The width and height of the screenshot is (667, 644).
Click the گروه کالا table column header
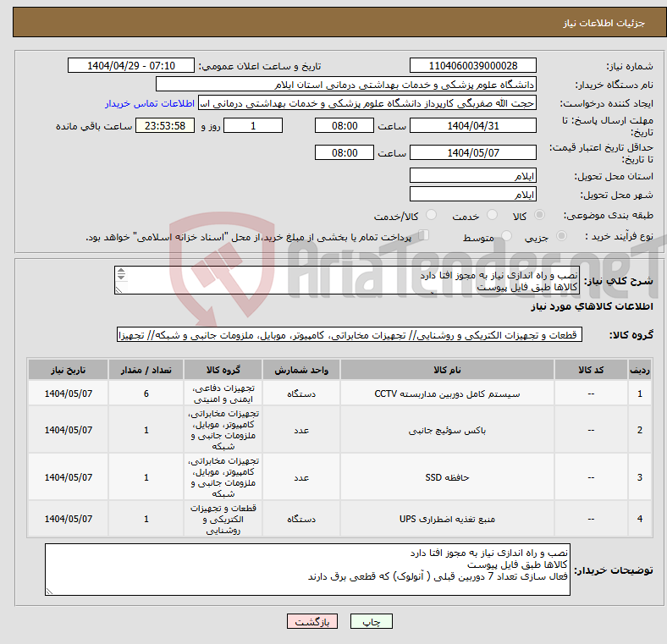click(223, 370)
